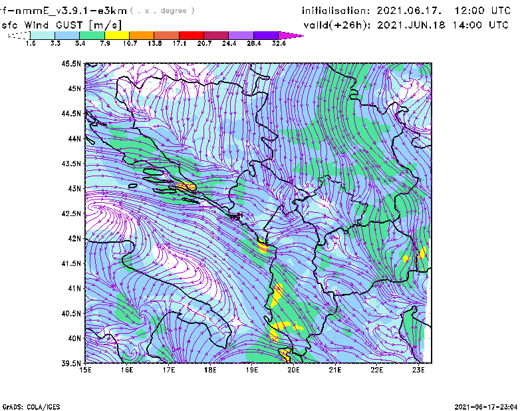Click the legend value '7.9'
Image resolution: width=532 pixels, height=411 pixels.
(105, 43)
